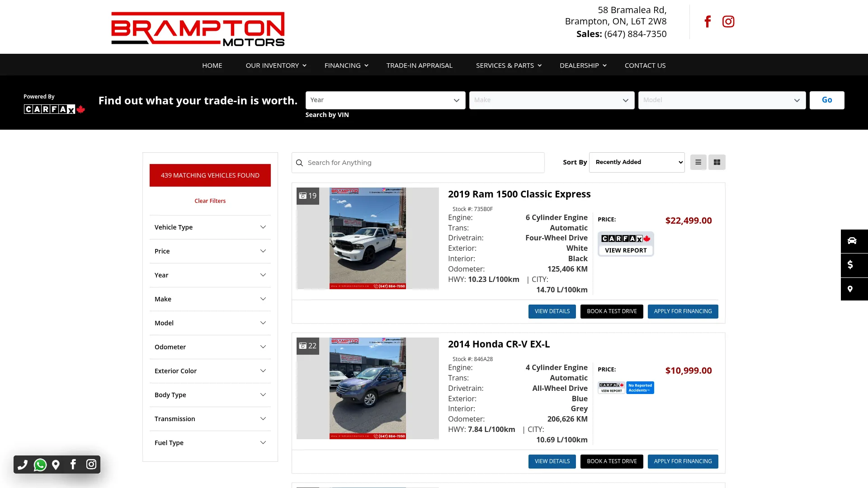View Carfax report for Ram 1500

tap(626, 244)
